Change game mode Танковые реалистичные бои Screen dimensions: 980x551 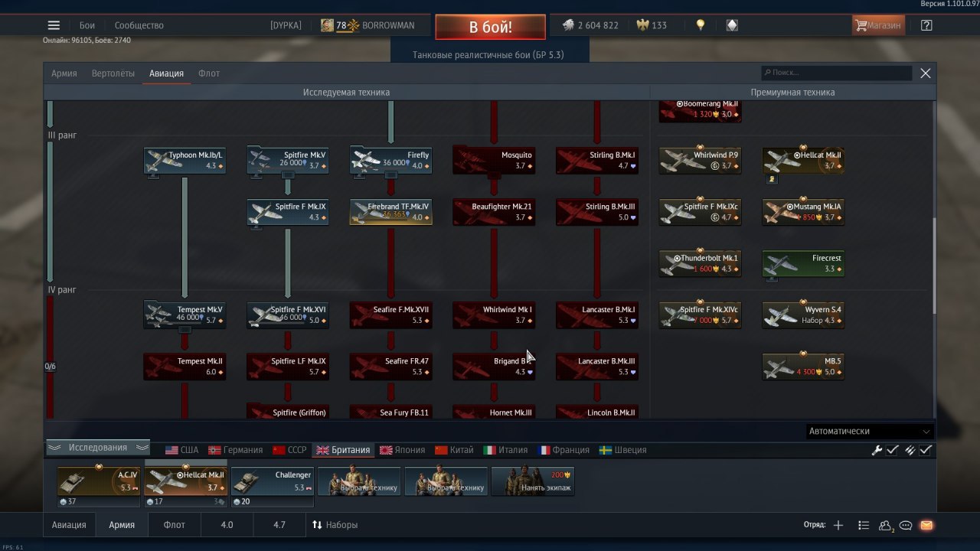coord(488,55)
